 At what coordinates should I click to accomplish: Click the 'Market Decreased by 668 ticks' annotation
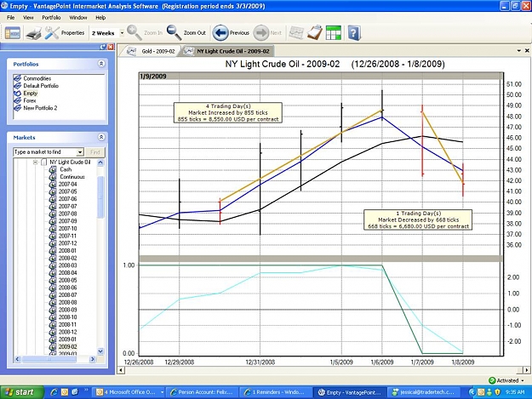pos(418,219)
